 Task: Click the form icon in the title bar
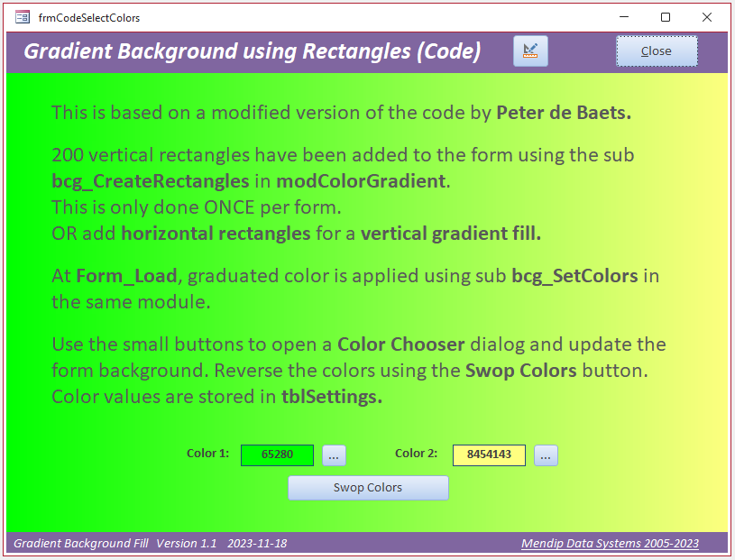pos(22,18)
